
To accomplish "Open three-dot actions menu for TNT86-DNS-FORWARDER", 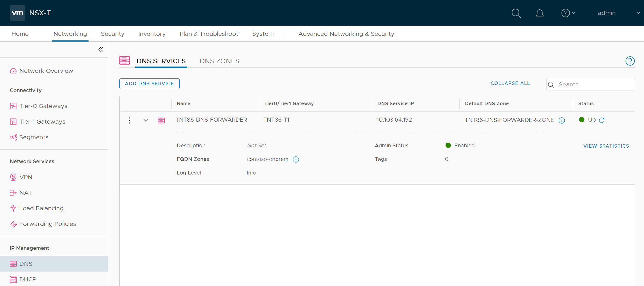I will (x=130, y=120).
